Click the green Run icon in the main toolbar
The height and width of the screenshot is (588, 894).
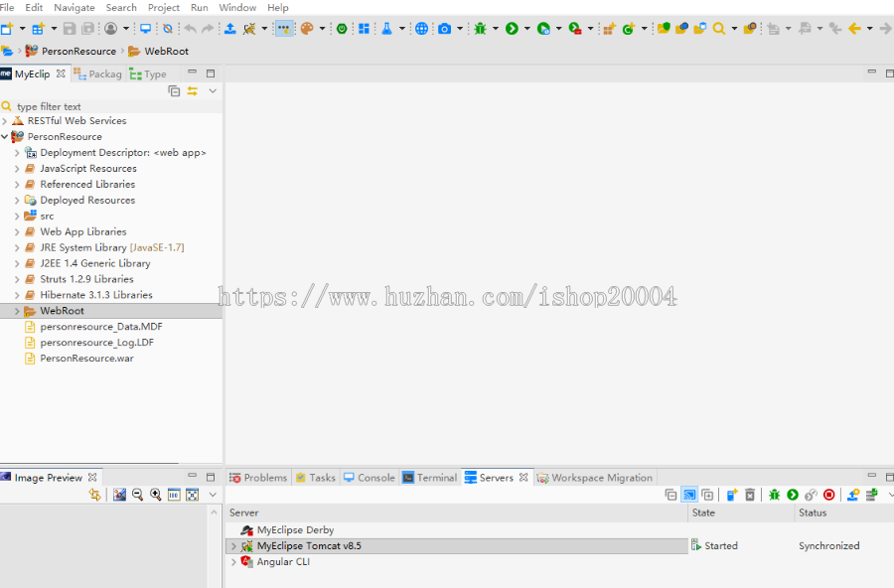512,29
